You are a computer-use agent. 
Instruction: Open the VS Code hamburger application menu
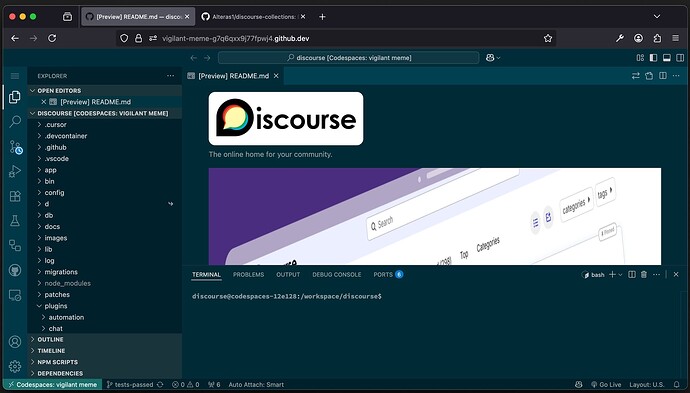click(x=15, y=76)
